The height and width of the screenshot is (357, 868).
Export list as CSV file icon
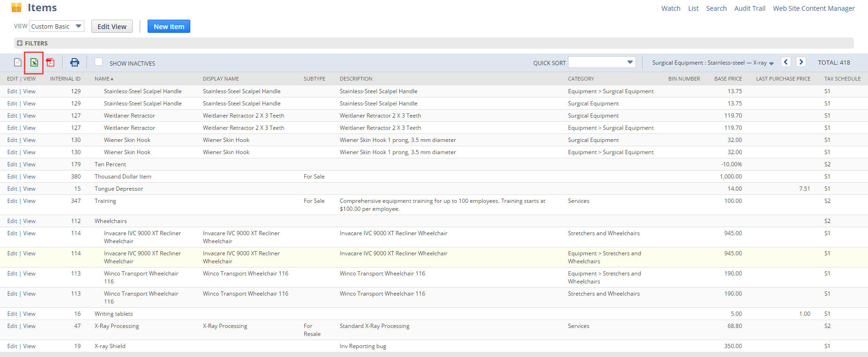(18, 62)
